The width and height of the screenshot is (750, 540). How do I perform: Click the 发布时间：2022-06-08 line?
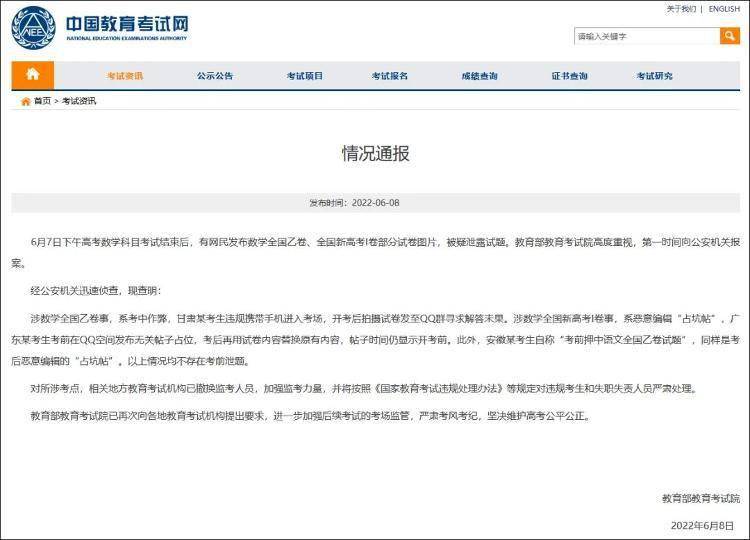coord(354,203)
